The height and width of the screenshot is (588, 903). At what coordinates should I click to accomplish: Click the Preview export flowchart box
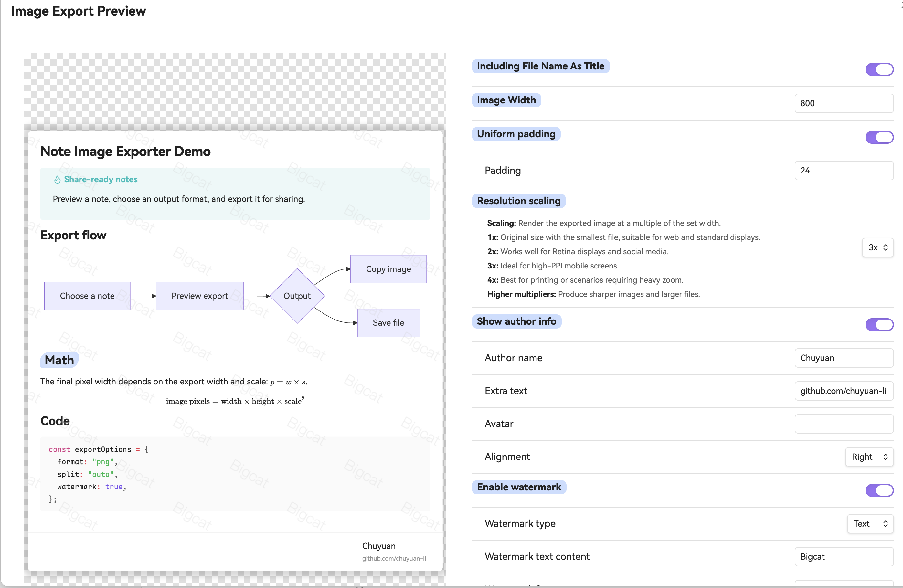click(x=199, y=296)
